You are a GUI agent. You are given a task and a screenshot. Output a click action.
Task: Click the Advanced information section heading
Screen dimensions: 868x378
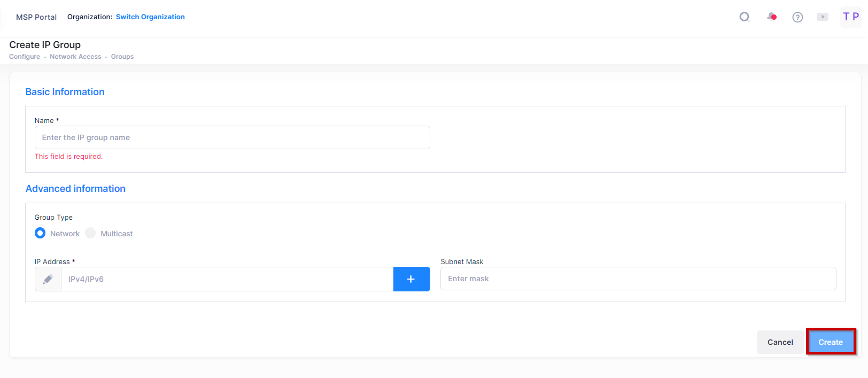(x=75, y=189)
